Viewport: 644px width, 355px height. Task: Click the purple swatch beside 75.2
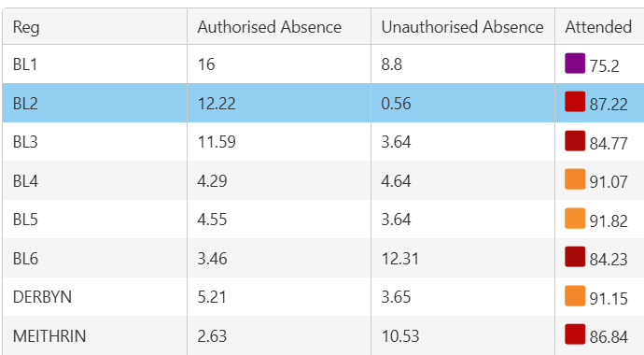575,64
